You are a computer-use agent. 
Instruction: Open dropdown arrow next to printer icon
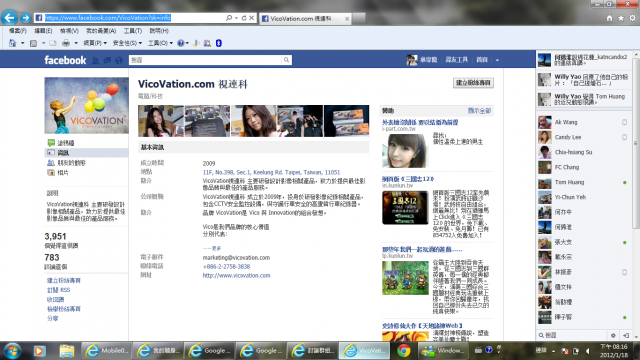(x=76, y=43)
